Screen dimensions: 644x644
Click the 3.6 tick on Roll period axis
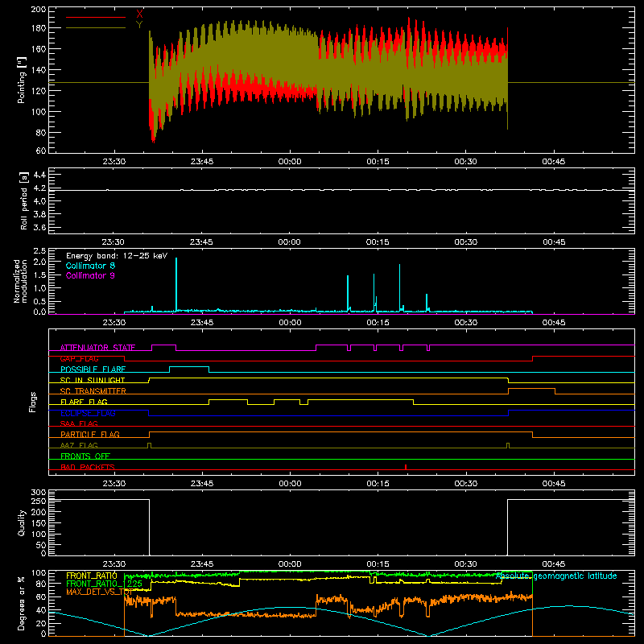[x=39, y=227]
